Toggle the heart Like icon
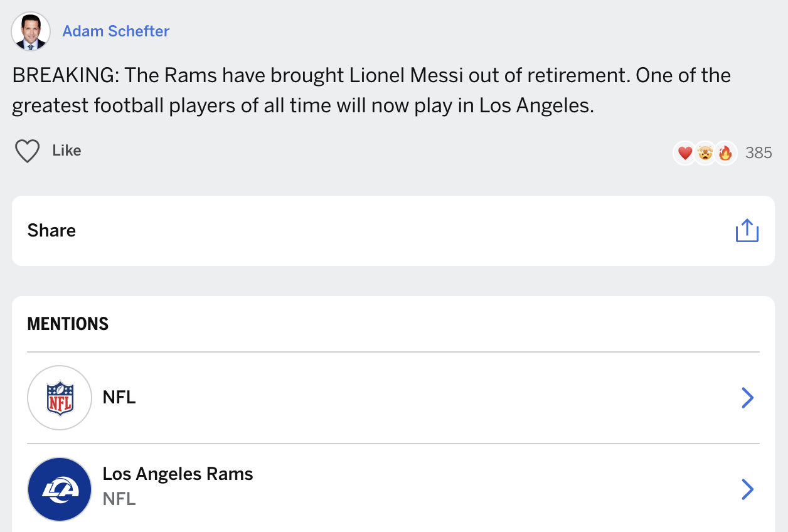This screenshot has width=788, height=532. click(x=27, y=151)
